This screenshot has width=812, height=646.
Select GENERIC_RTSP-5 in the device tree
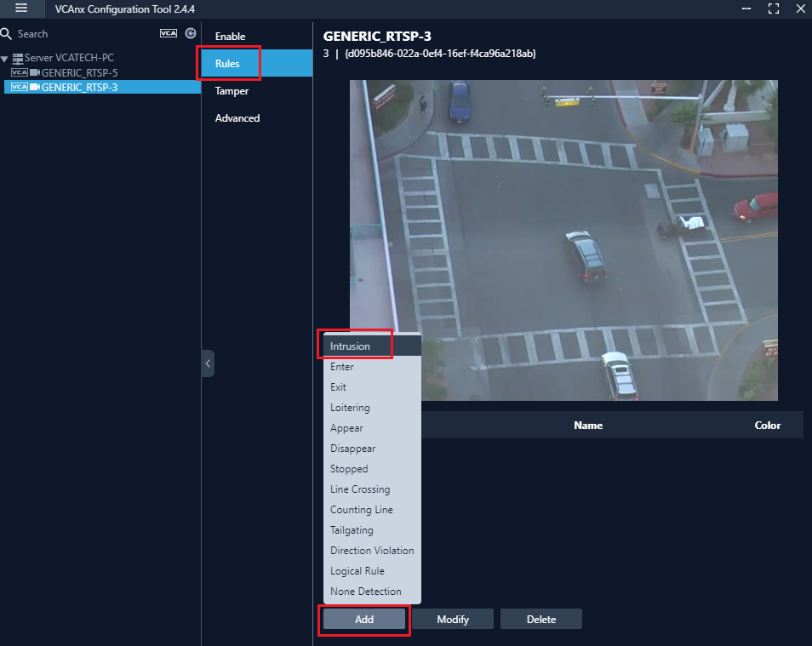(x=79, y=73)
